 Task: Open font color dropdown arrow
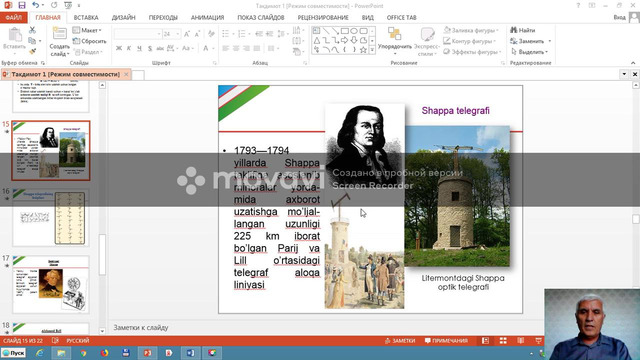[213, 48]
